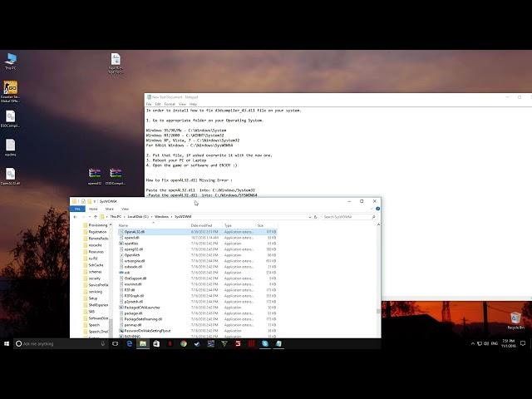Screen dimensions: 532x399
Task: Select the New Text Document desktop file
Action: point(116,61)
